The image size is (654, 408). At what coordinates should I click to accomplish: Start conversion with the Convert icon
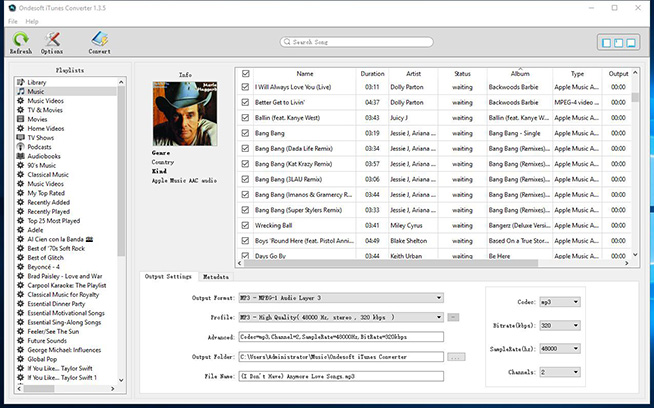100,43
